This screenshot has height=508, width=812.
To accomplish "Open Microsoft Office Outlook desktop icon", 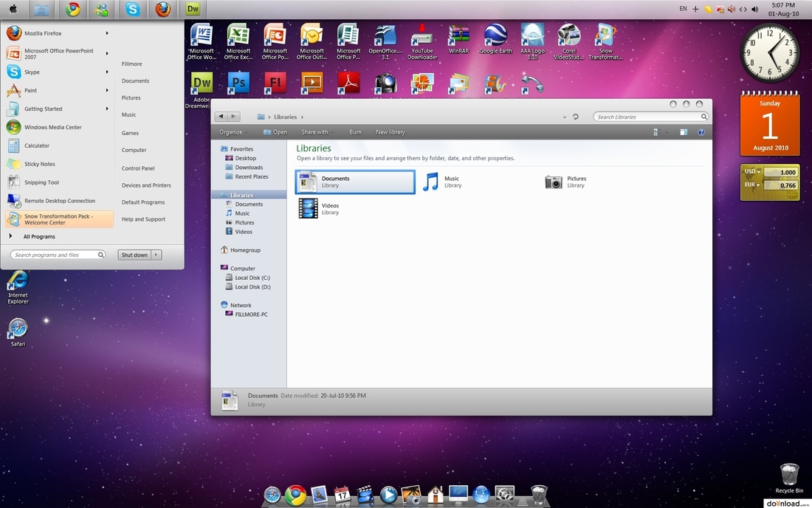I will pyautogui.click(x=312, y=41).
